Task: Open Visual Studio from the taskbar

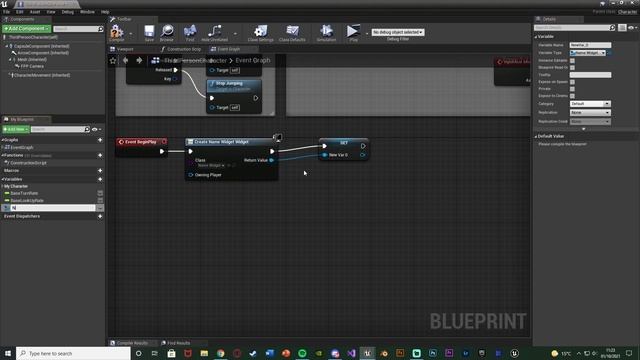Action: (x=351, y=353)
